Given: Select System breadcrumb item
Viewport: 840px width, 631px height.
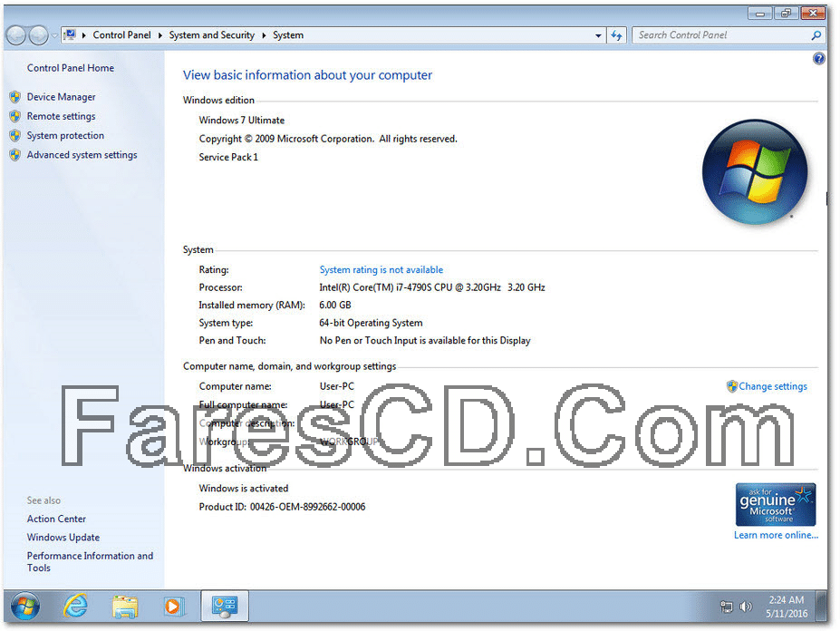Looking at the screenshot, I should click(287, 34).
